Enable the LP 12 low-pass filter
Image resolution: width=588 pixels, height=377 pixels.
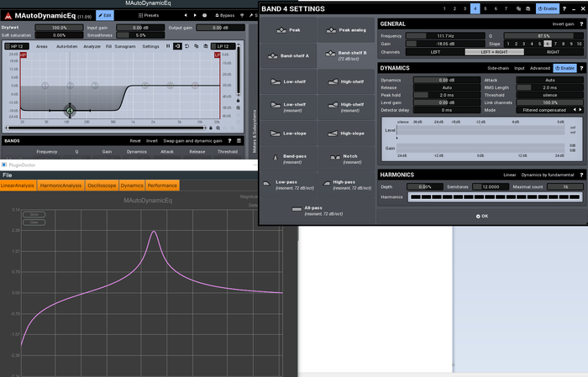coord(223,46)
